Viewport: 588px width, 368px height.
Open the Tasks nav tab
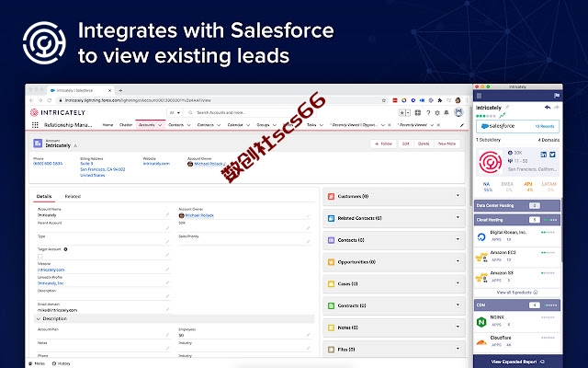tap(311, 125)
